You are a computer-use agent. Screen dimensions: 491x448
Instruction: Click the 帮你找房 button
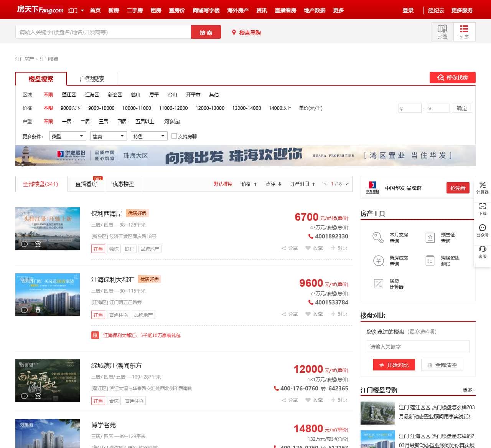[x=453, y=78]
